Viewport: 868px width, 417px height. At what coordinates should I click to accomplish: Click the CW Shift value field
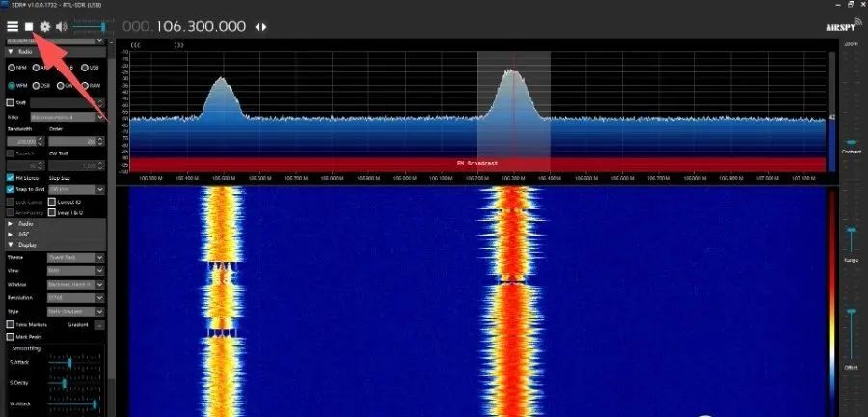coord(76,166)
